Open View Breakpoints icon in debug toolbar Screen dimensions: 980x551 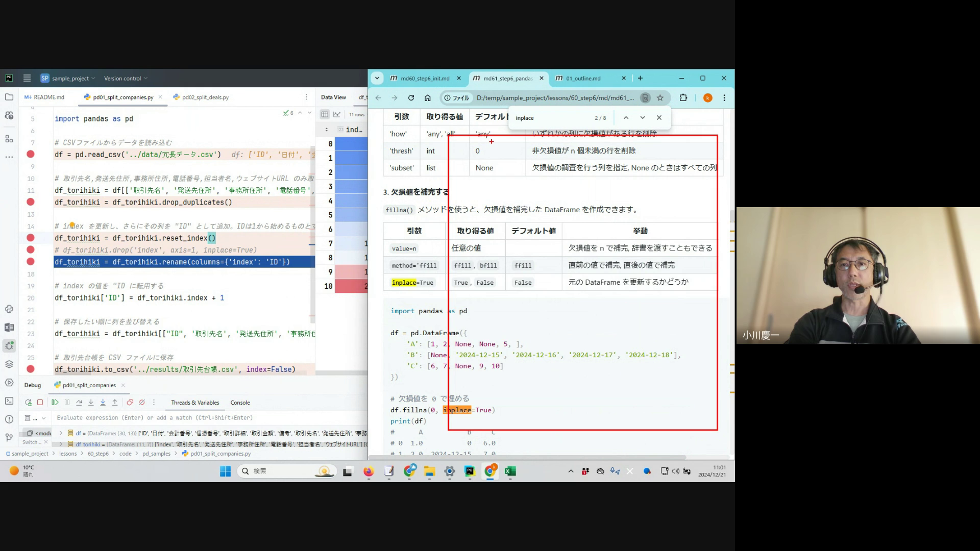pyautogui.click(x=130, y=403)
